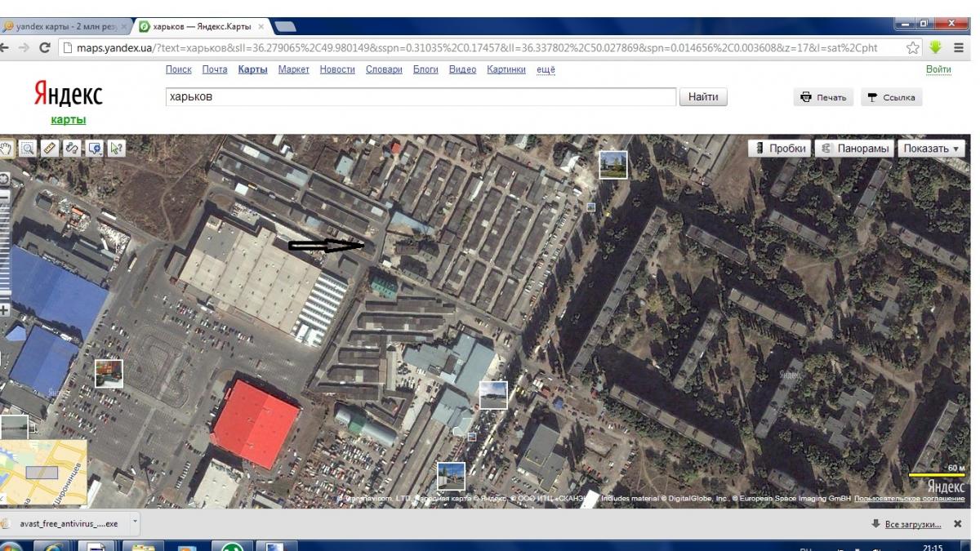Click the plus zoom-in button
Viewport: 980px width, 551px height.
tap(3, 310)
